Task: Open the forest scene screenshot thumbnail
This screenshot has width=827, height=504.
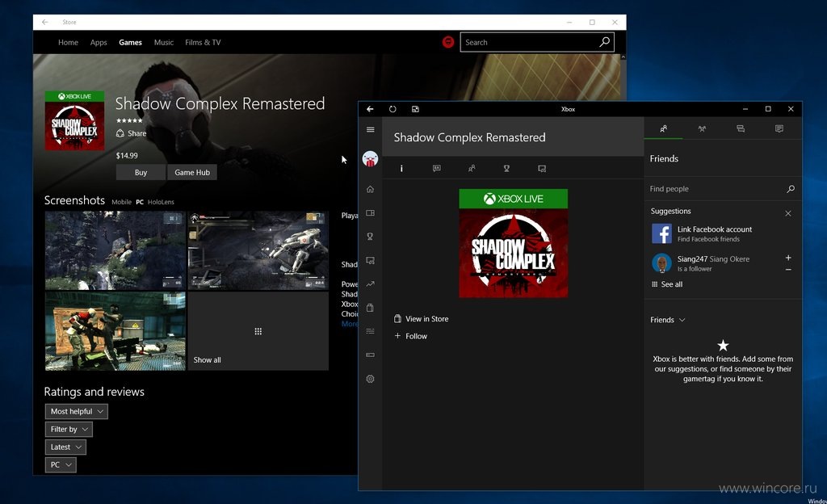Action: [x=115, y=251]
